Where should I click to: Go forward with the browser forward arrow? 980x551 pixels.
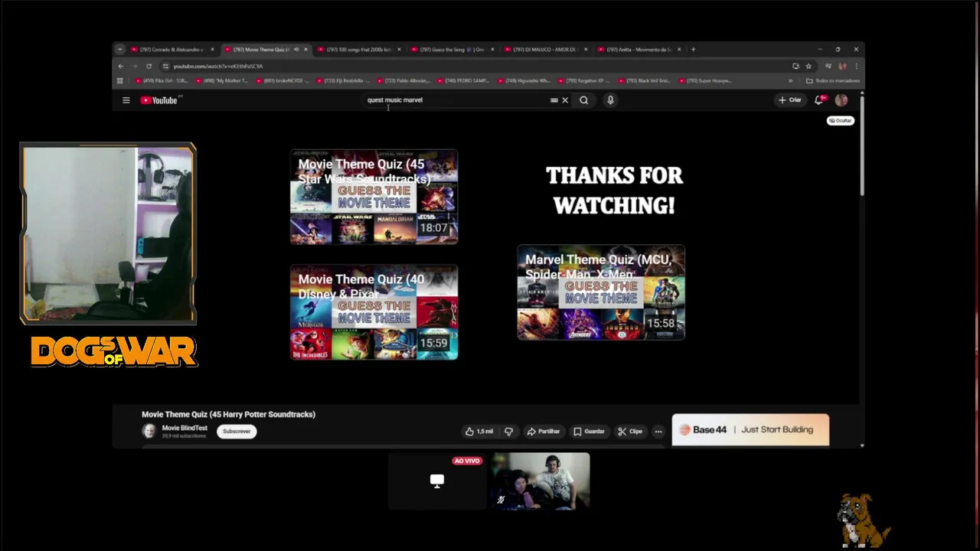pos(134,66)
